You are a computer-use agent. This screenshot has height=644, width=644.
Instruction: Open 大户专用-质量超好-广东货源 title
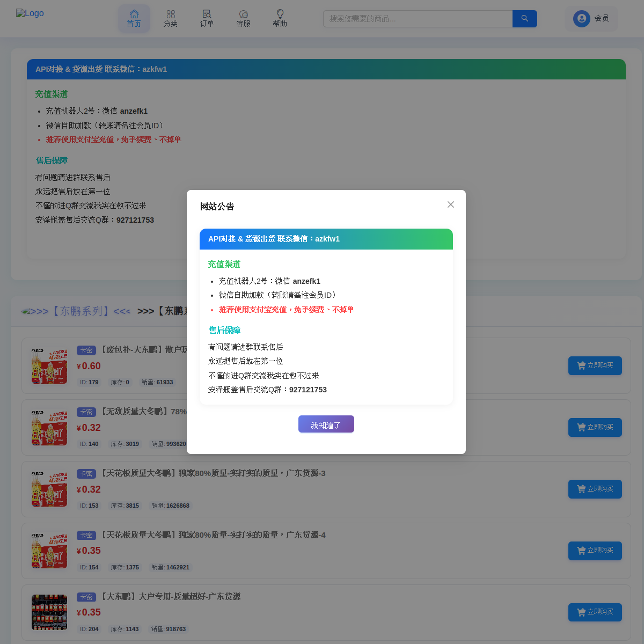click(170, 597)
